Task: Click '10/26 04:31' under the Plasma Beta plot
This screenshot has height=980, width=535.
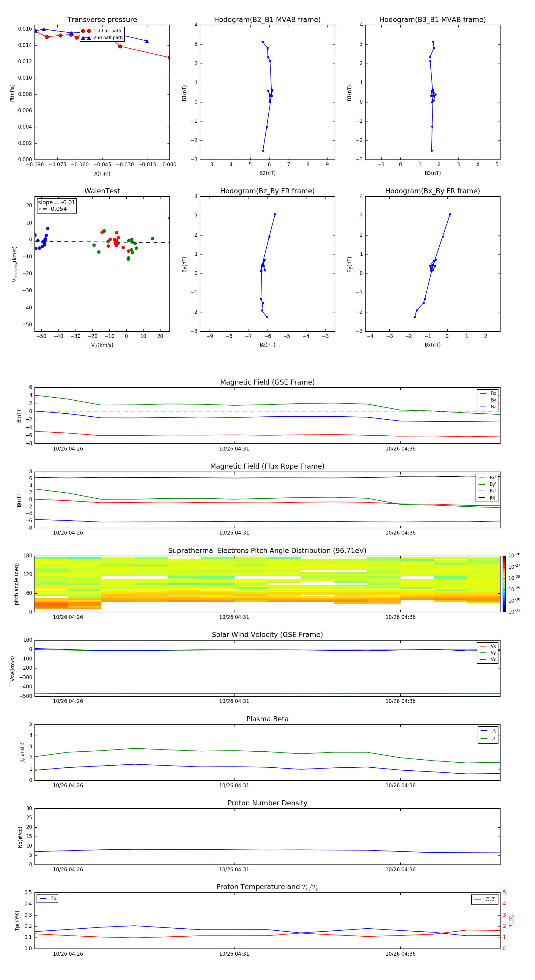Action: [234, 785]
